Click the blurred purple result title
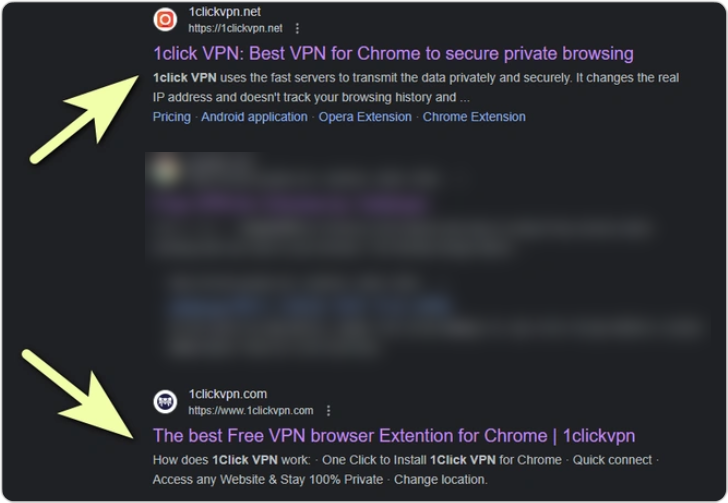 (x=289, y=203)
